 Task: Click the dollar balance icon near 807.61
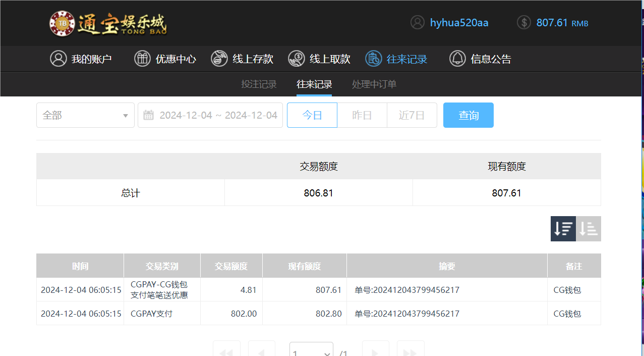523,22
